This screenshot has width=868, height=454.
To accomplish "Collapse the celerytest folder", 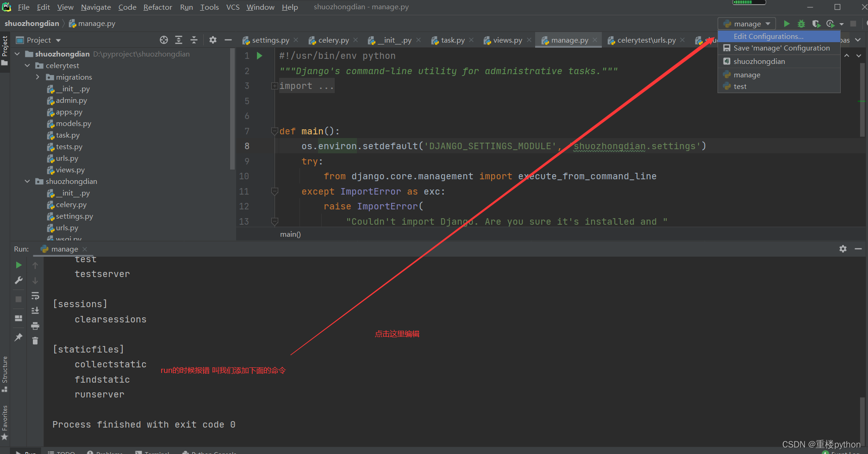I will point(27,66).
